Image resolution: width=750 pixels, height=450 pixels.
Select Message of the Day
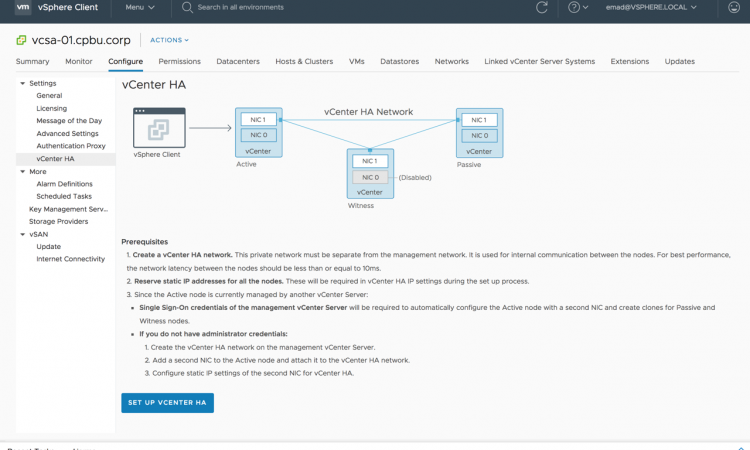coord(69,121)
